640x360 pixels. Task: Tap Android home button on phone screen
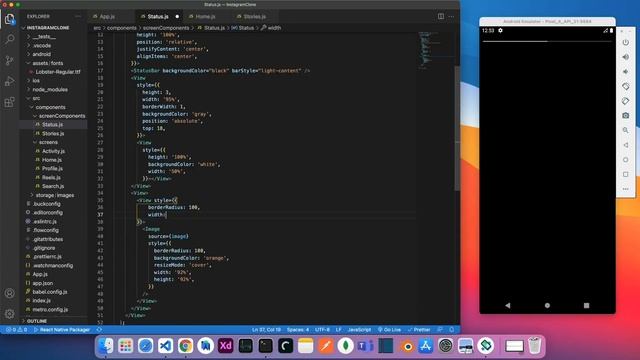click(x=547, y=305)
